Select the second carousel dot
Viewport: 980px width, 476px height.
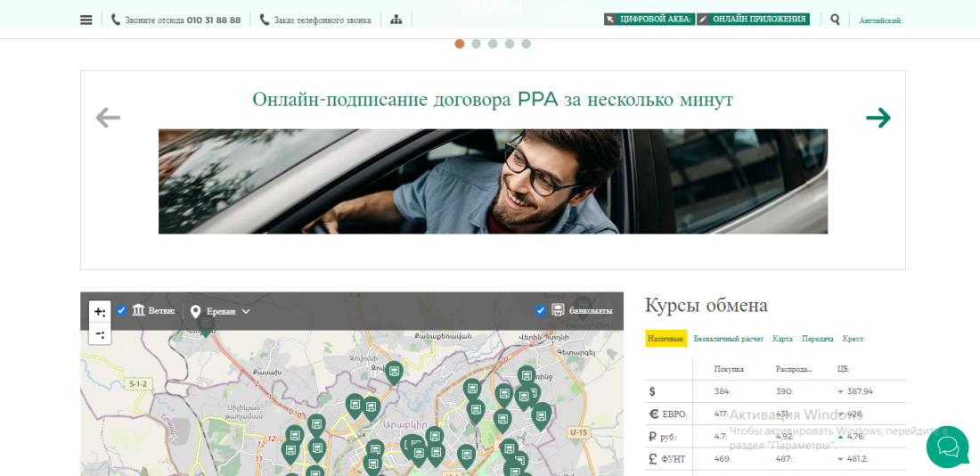(x=477, y=44)
